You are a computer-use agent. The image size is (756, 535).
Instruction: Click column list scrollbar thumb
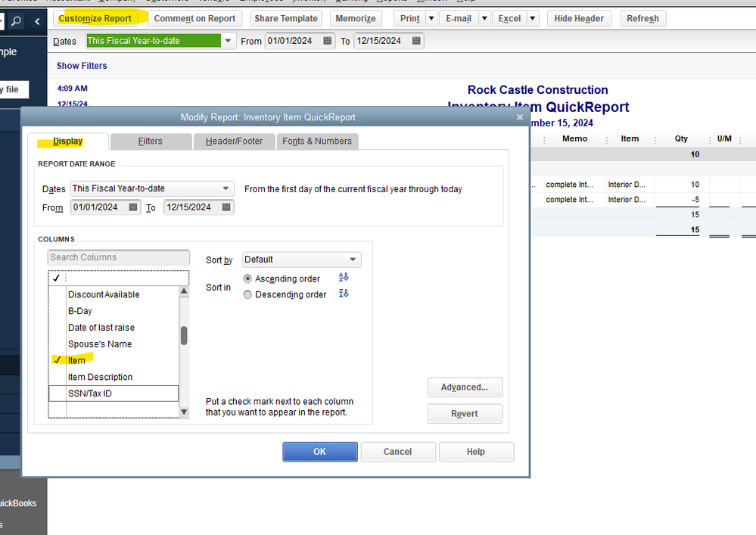coord(184,335)
